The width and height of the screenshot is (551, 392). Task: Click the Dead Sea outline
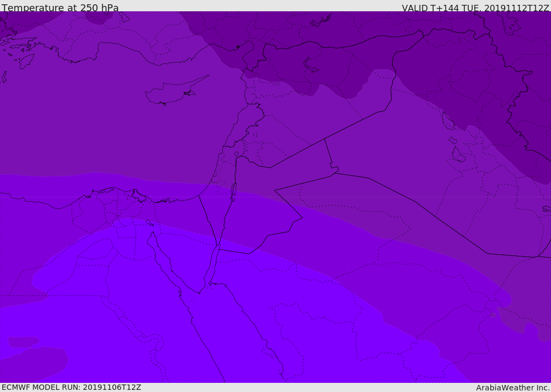click(x=234, y=191)
